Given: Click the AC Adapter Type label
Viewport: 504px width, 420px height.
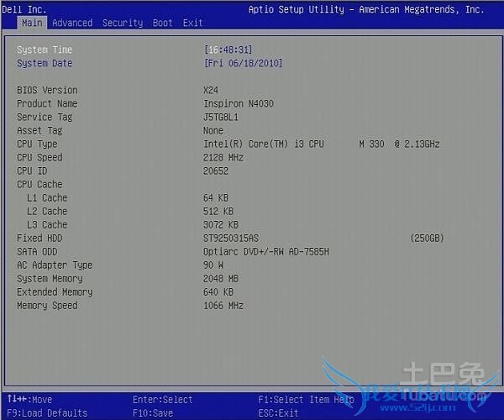Looking at the screenshot, I should [x=55, y=265].
